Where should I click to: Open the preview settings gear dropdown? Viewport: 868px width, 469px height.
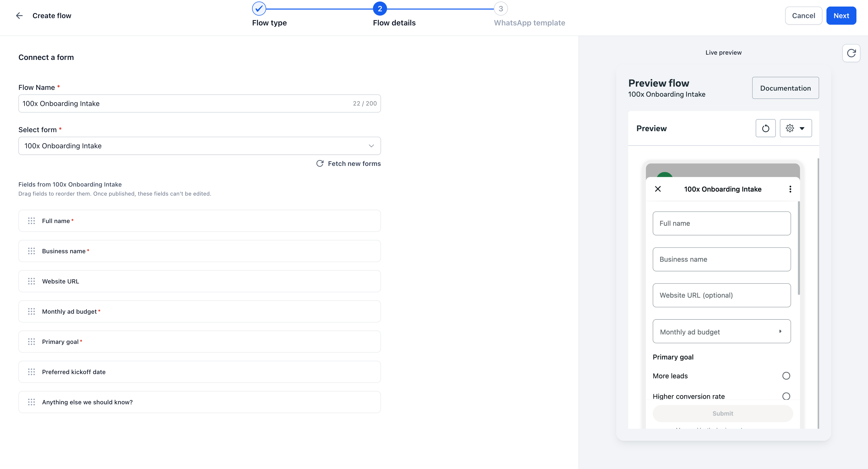(x=795, y=128)
